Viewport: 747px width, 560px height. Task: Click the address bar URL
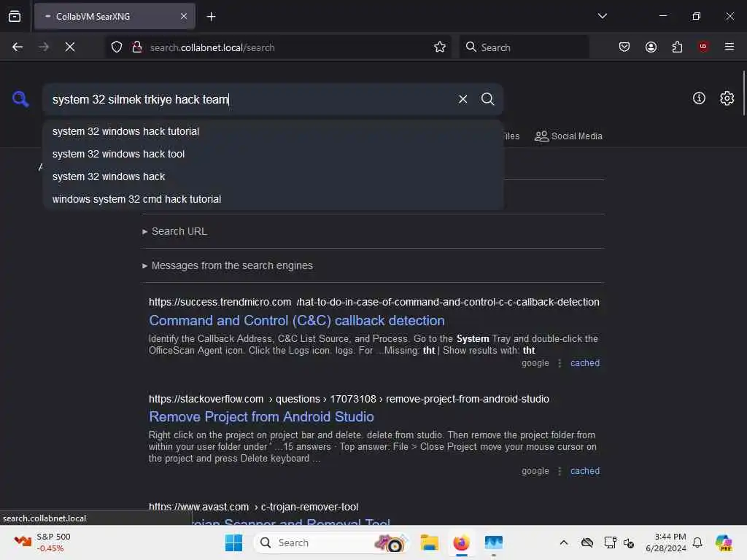coord(212,47)
